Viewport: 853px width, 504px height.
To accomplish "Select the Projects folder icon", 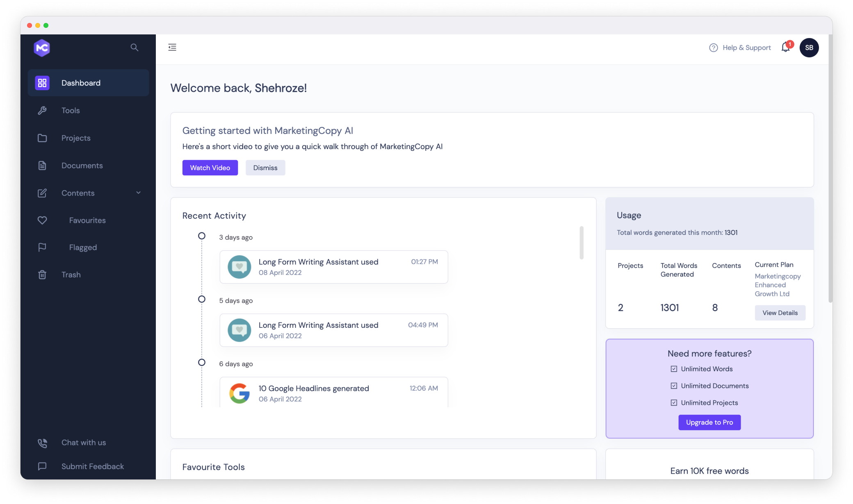I will pyautogui.click(x=43, y=138).
